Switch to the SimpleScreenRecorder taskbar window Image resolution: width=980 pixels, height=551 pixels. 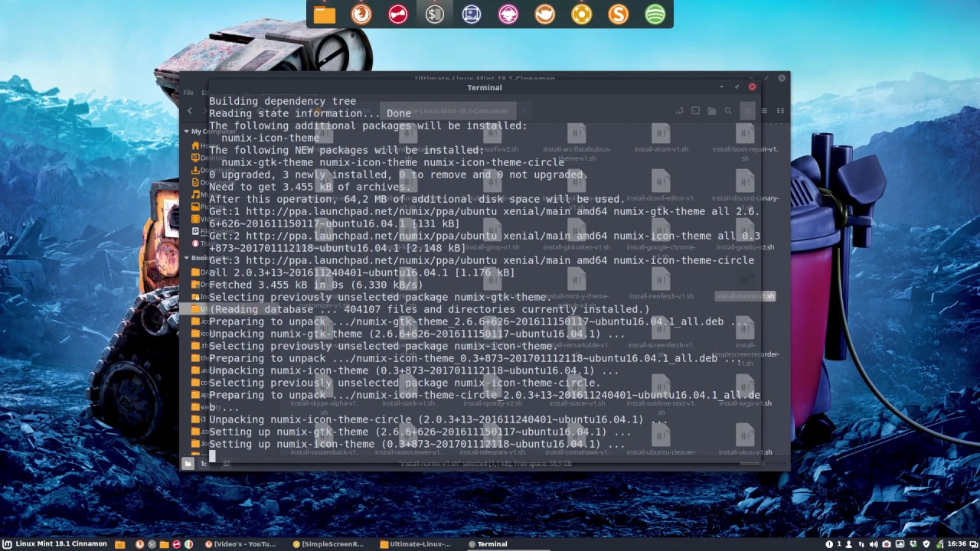(328, 544)
